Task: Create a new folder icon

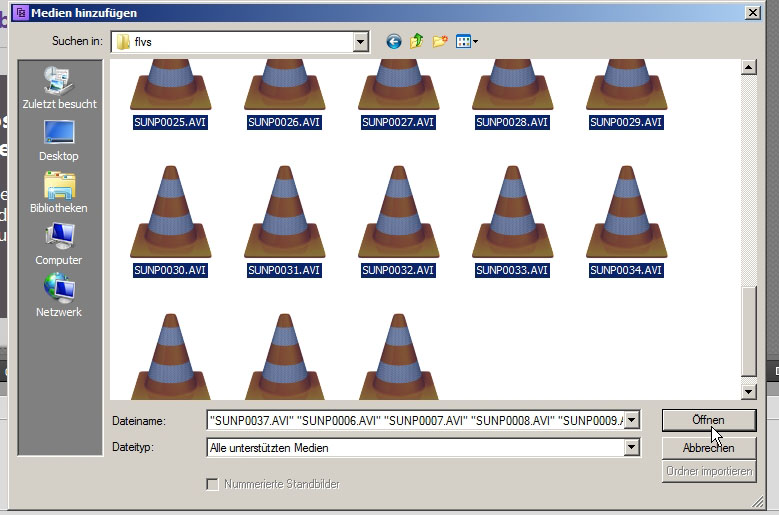Action: [x=440, y=41]
